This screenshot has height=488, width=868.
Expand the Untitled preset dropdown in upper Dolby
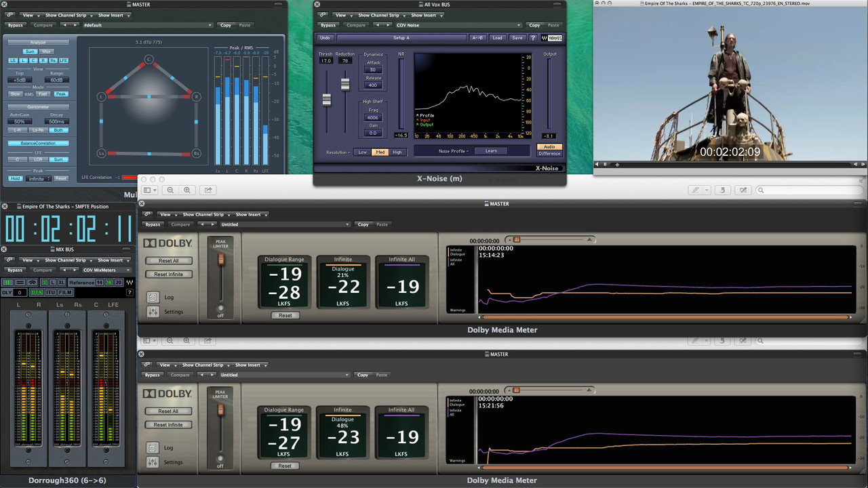(284, 224)
